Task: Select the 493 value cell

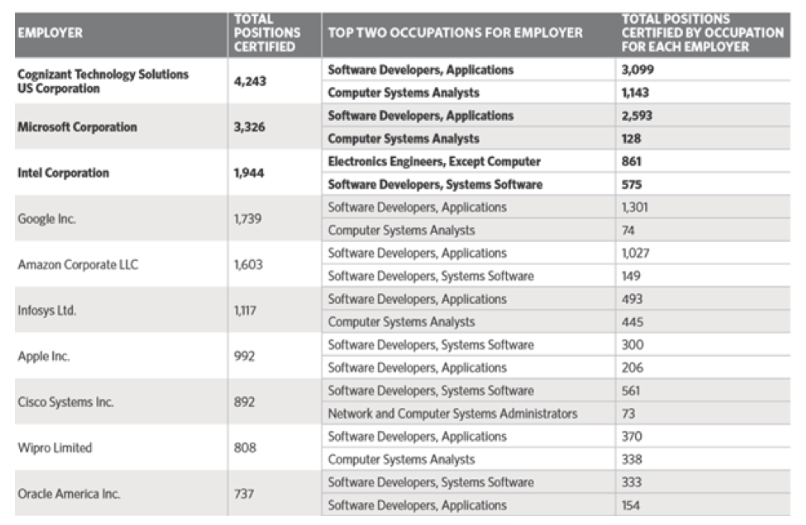Action: point(703,299)
